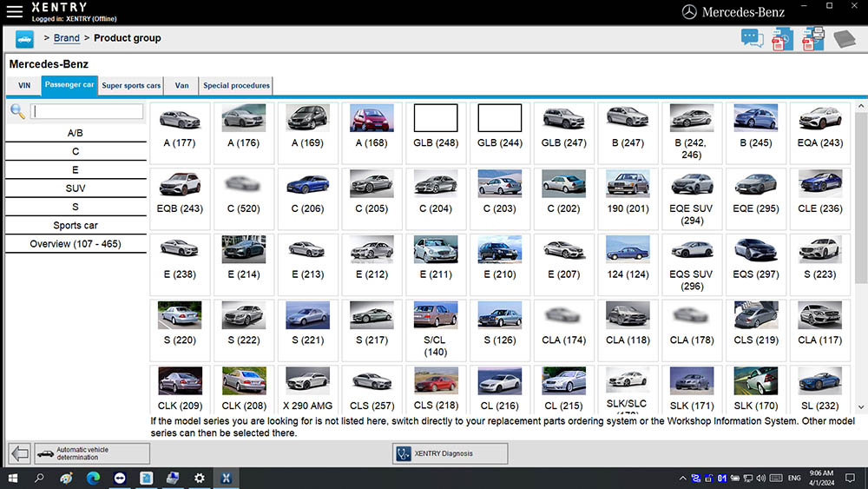Open Settings gear in taskbar
The image size is (868, 489).
(200, 478)
